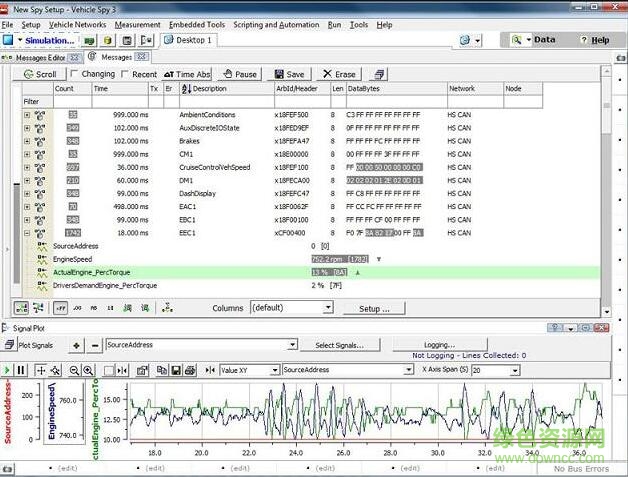Click the save floppy disk icon in plot toolbar

click(x=176, y=370)
